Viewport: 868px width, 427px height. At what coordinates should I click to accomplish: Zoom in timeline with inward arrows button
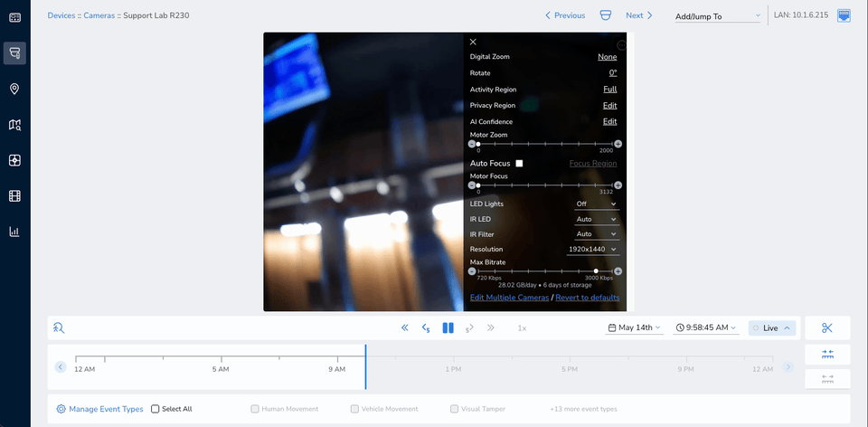tap(827, 354)
